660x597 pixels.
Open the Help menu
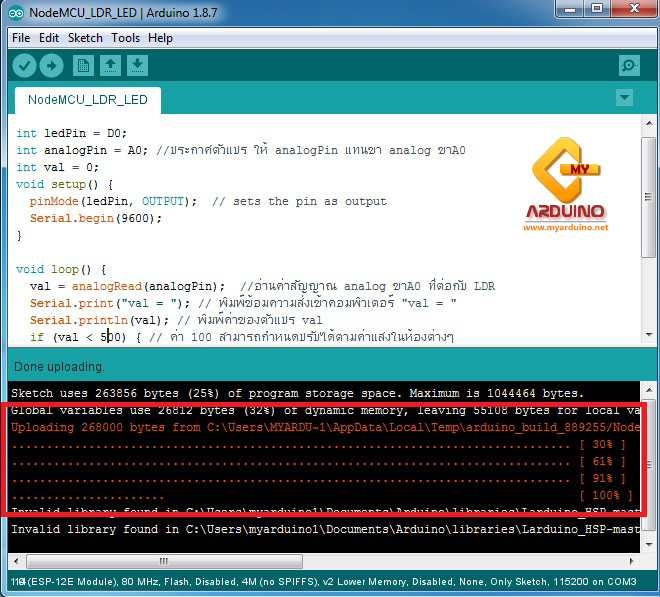160,38
